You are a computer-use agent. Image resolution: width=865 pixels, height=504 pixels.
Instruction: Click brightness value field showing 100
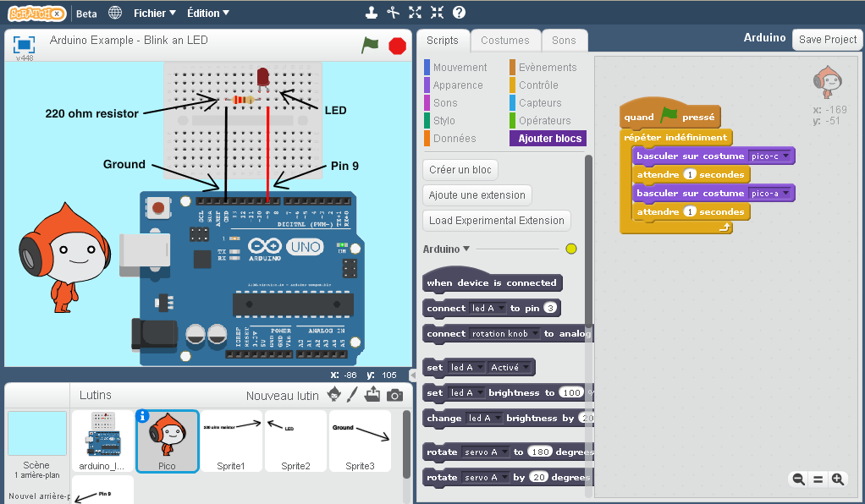(x=571, y=392)
